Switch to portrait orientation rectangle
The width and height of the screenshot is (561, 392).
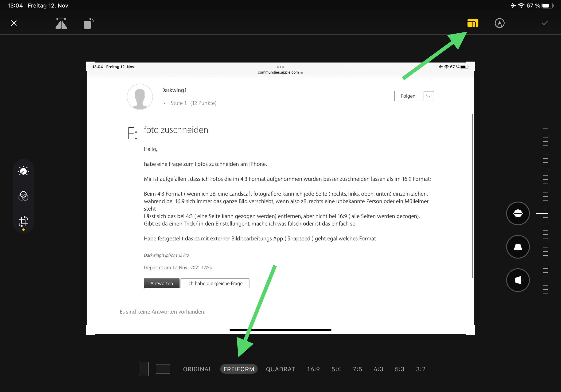pyautogui.click(x=144, y=369)
